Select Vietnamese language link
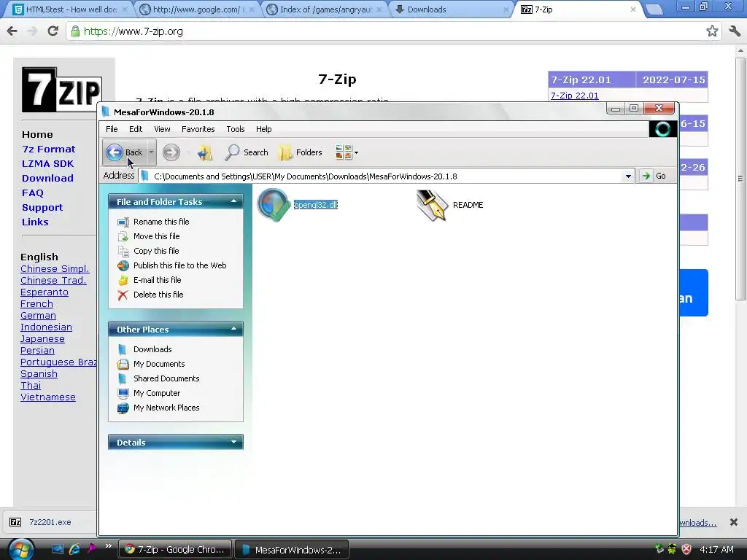Image resolution: width=747 pixels, height=560 pixels. coord(48,397)
